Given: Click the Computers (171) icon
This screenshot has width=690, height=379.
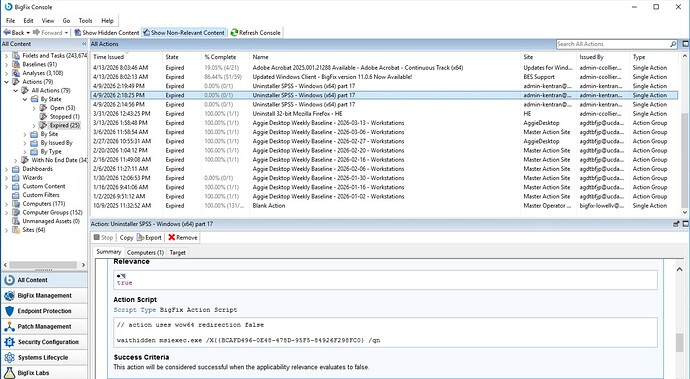Looking at the screenshot, I should point(16,204).
